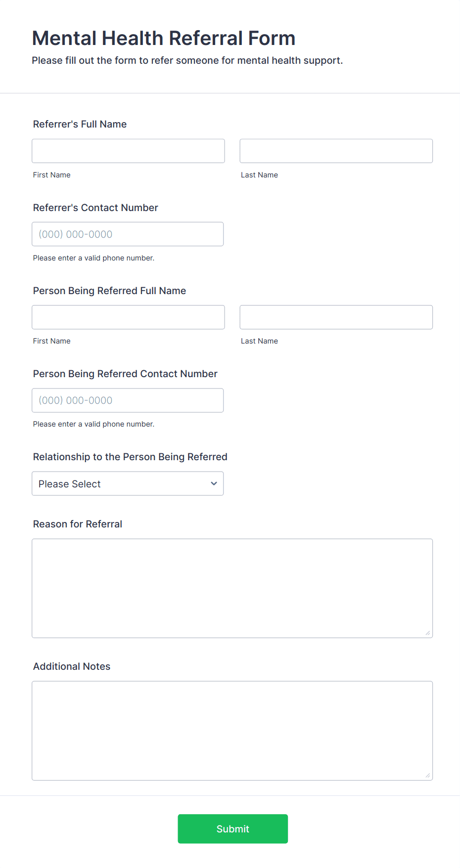Click the Person Being Referred Last Name field
This screenshot has width=460, height=868.
coord(335,317)
